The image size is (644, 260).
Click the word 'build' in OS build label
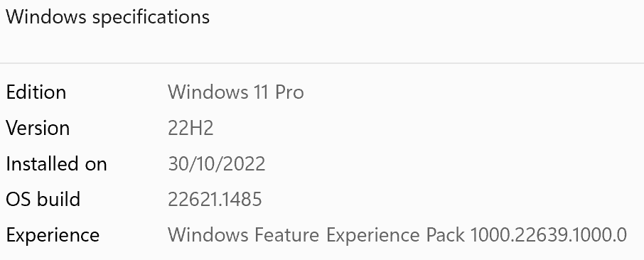tap(58, 199)
